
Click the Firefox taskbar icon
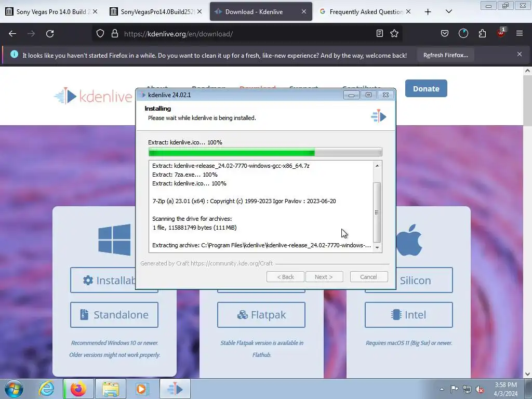(78, 389)
